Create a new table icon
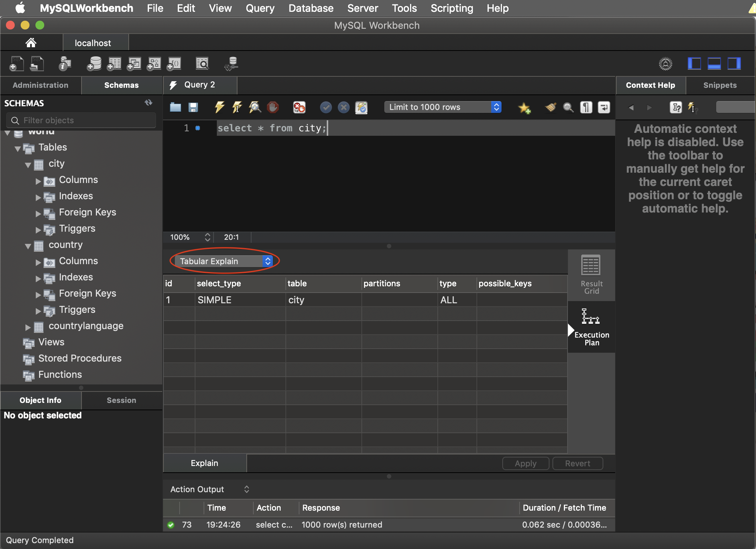Viewport: 756px width, 549px height. (x=114, y=64)
